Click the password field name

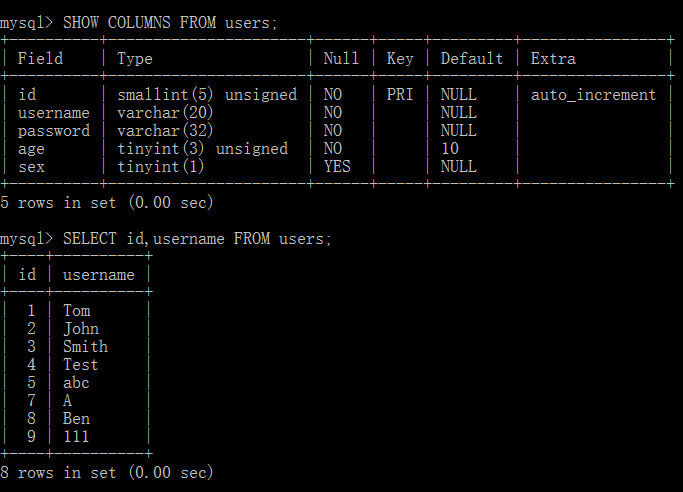click(x=54, y=131)
